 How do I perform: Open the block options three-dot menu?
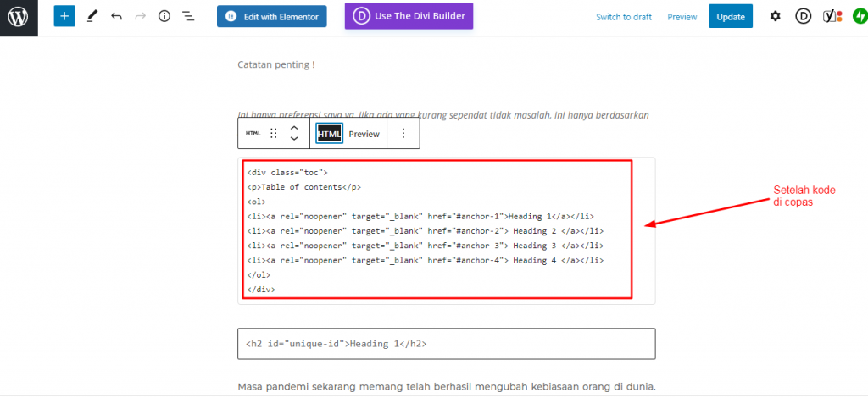pos(403,133)
